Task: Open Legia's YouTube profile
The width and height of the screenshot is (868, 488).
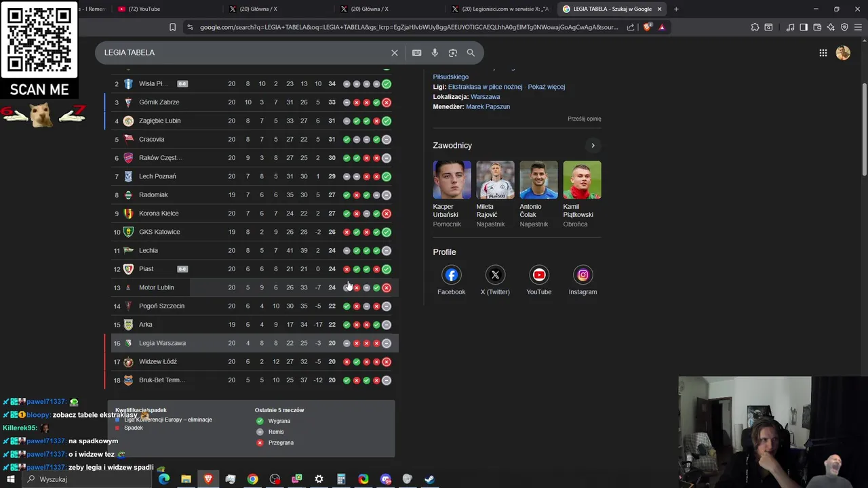Action: (539, 280)
